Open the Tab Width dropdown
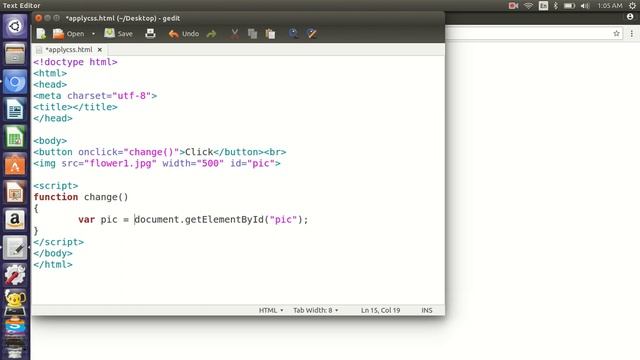Screen dimensions: 640x360 click(x=316, y=310)
